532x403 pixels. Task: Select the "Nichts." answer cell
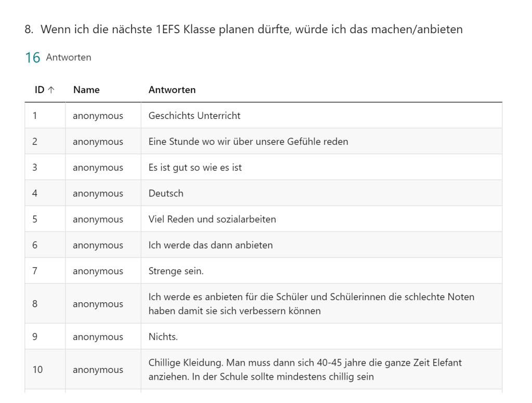(163, 337)
